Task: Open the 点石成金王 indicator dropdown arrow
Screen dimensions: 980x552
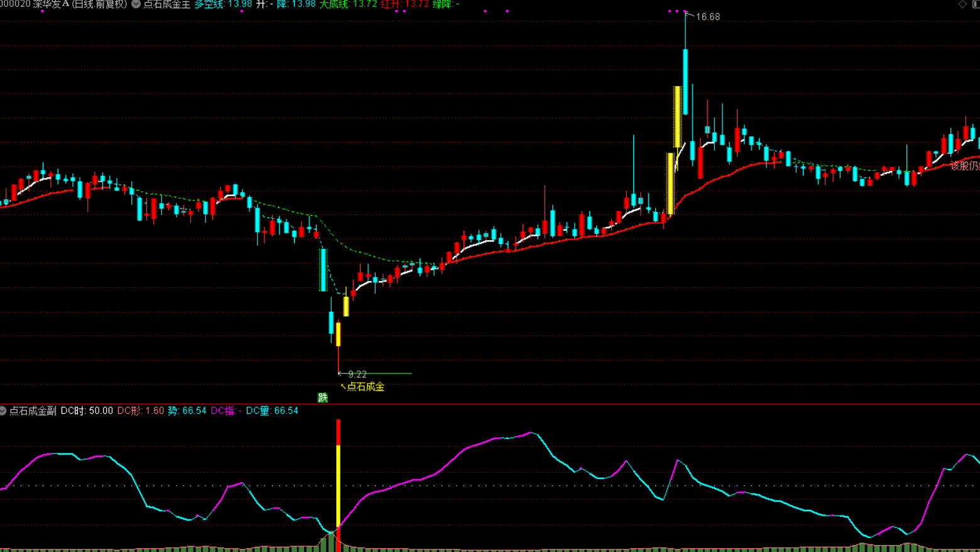Action: point(136,4)
